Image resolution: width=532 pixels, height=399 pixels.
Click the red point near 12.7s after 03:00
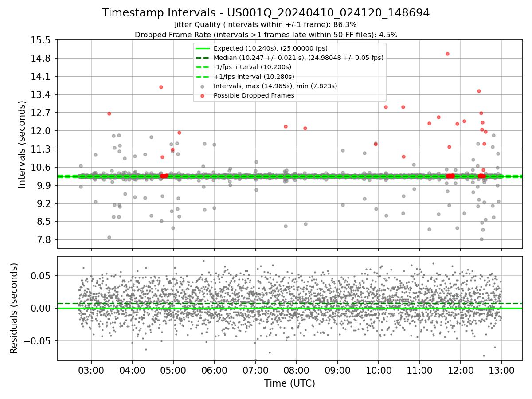109,113
